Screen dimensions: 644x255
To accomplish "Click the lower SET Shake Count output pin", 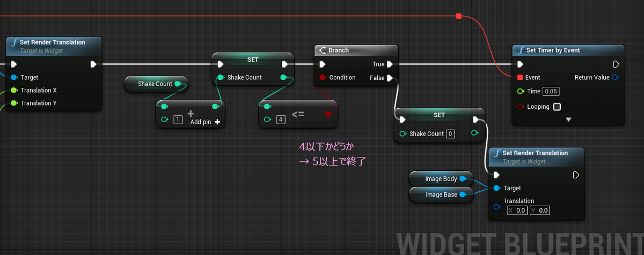I will (474, 133).
